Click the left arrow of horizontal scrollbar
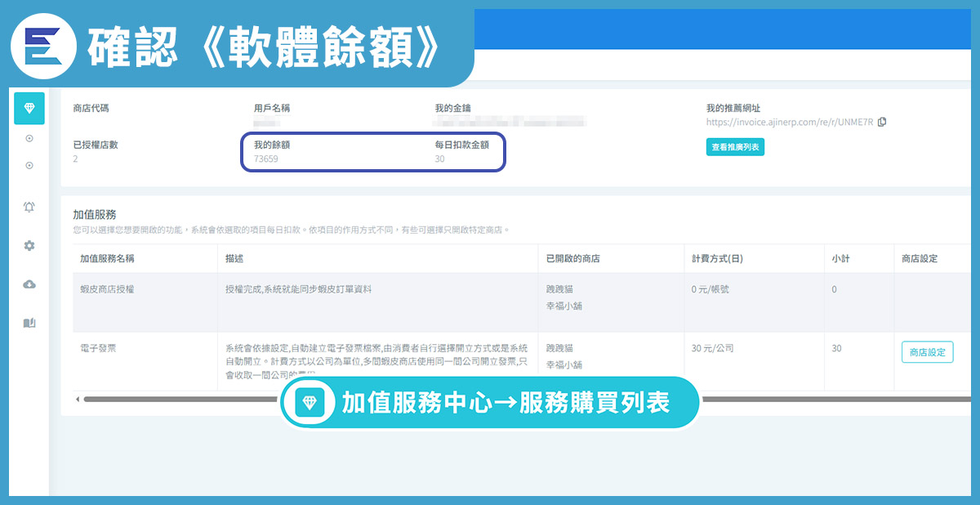980x505 pixels. (77, 399)
